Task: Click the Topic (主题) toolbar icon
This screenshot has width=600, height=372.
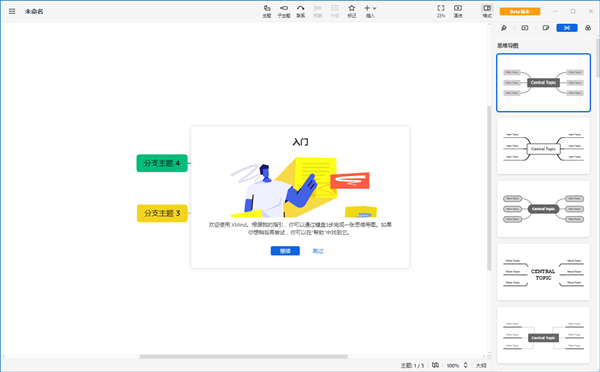Action: [x=267, y=11]
